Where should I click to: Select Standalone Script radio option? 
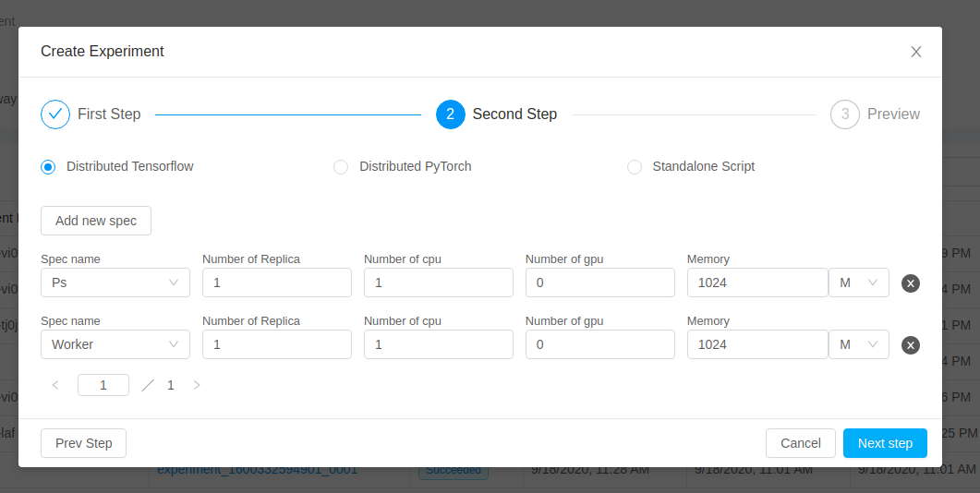click(x=635, y=167)
